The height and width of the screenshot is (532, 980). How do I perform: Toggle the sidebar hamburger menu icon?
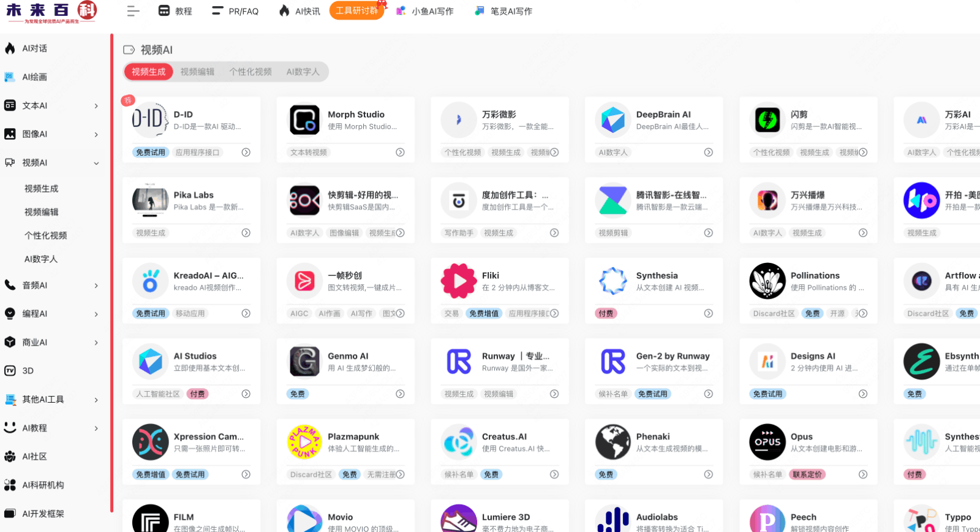coord(133,11)
